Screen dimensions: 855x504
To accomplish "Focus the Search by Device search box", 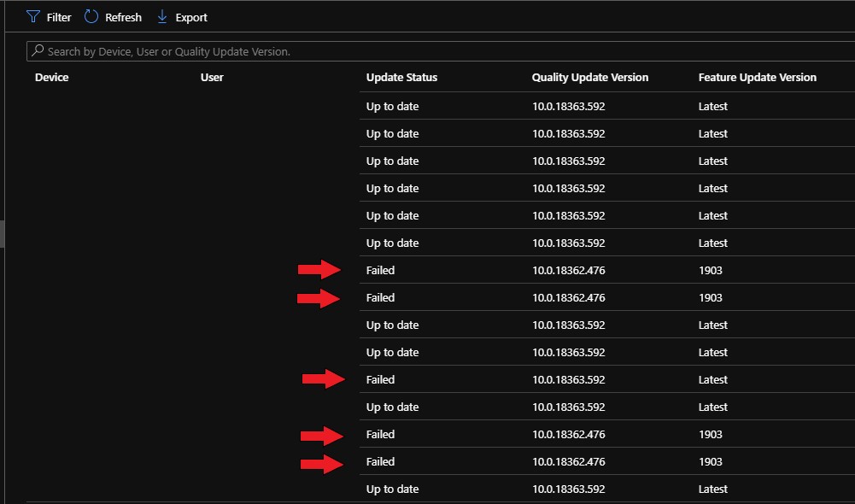I will click(441, 51).
